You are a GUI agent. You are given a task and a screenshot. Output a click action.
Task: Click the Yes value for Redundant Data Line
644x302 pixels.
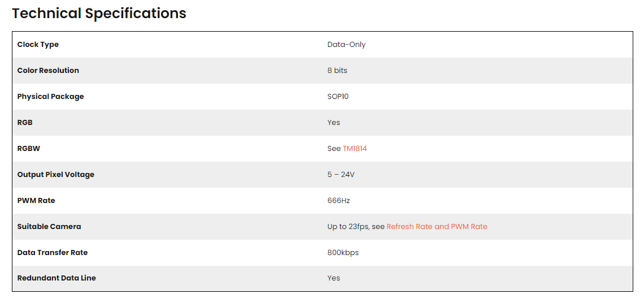pyautogui.click(x=333, y=278)
